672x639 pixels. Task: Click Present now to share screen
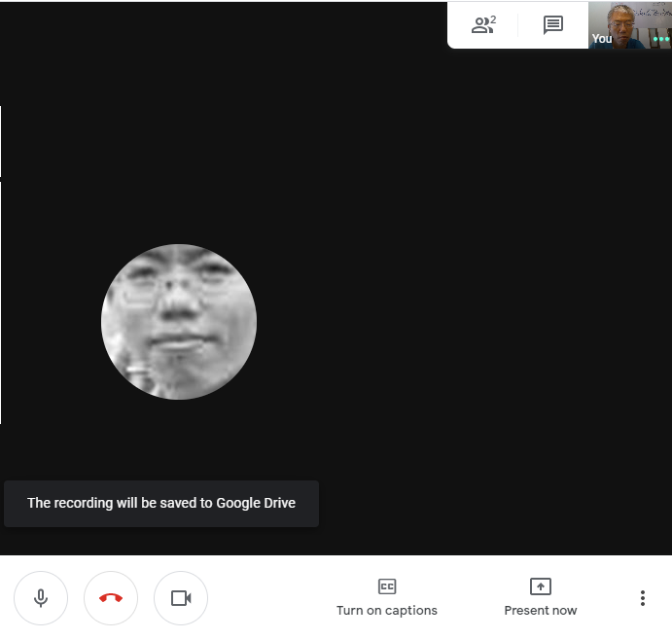(541, 598)
